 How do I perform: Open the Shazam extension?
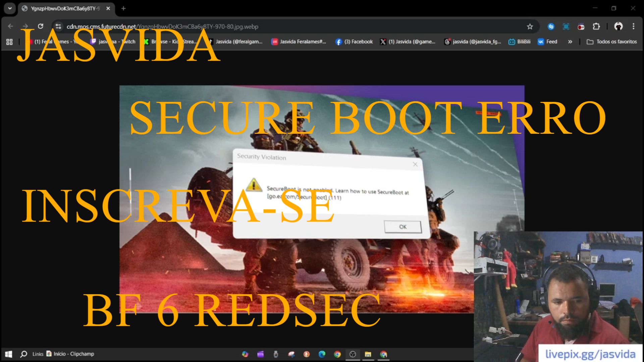551,26
